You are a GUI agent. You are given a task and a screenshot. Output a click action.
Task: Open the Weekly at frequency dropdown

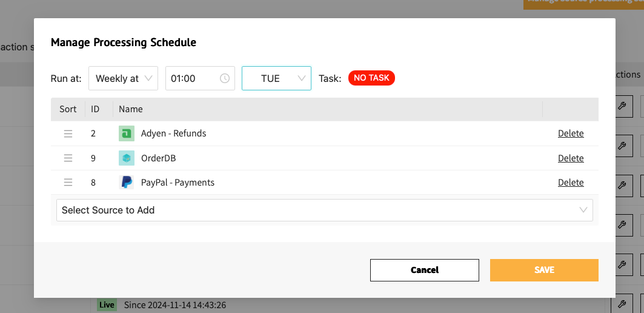pyautogui.click(x=123, y=78)
